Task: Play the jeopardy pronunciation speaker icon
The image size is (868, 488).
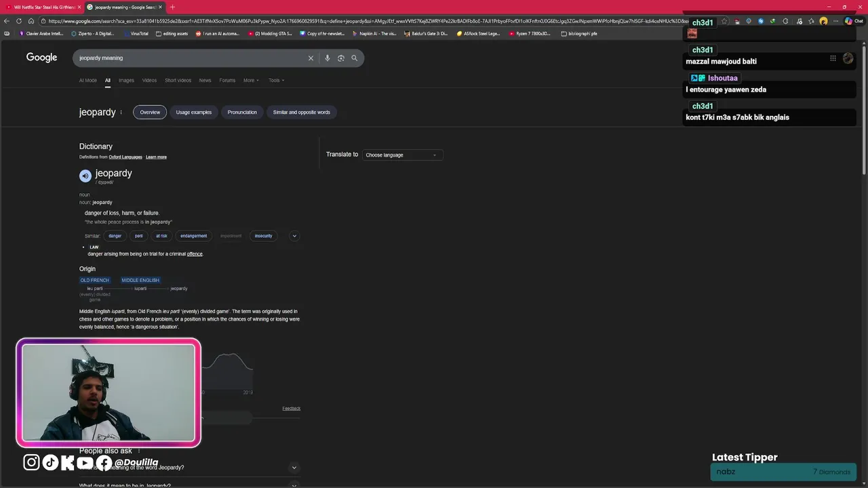Action: [85, 176]
